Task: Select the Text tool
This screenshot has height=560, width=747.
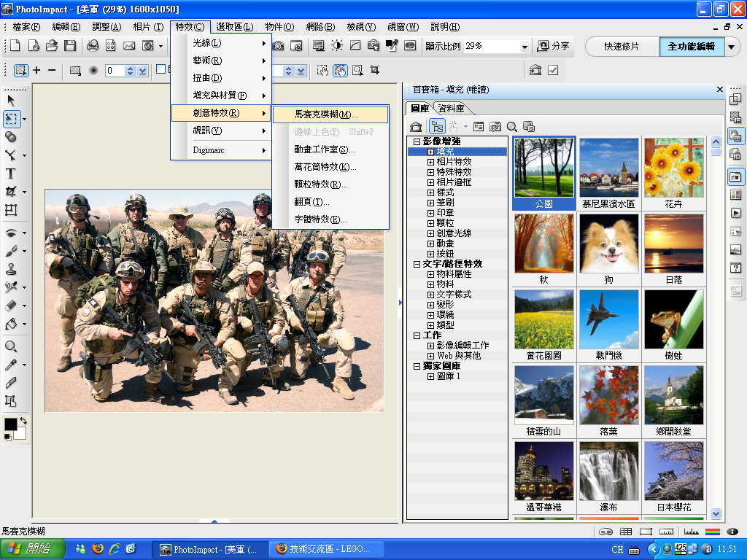Action: click(10, 174)
